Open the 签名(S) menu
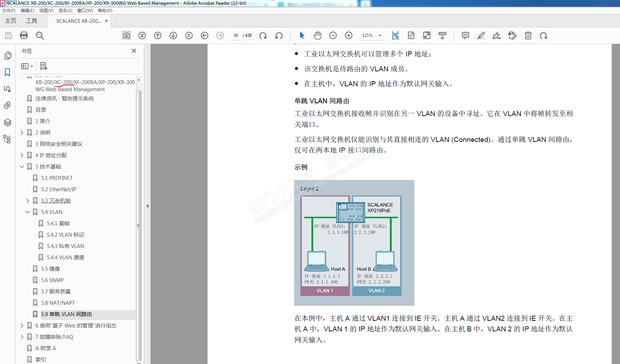Screen dimensions: 620x364 coord(65,11)
